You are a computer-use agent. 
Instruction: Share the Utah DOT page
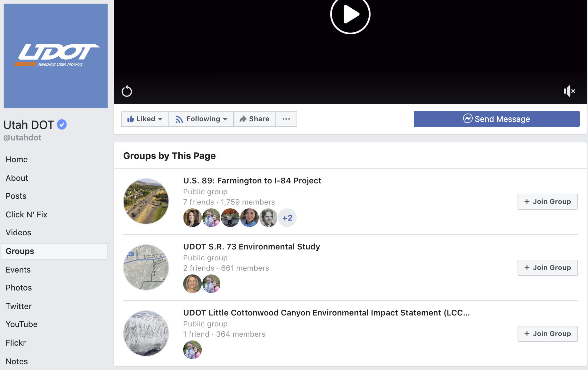tap(255, 119)
